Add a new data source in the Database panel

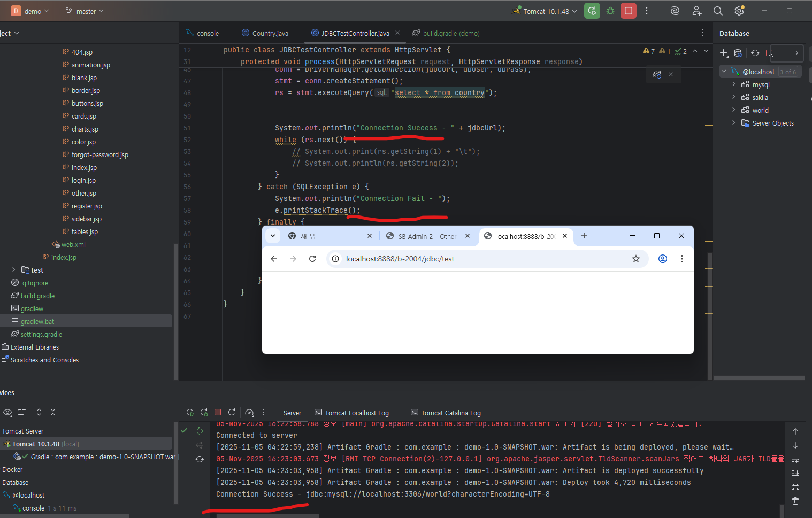tap(724, 53)
